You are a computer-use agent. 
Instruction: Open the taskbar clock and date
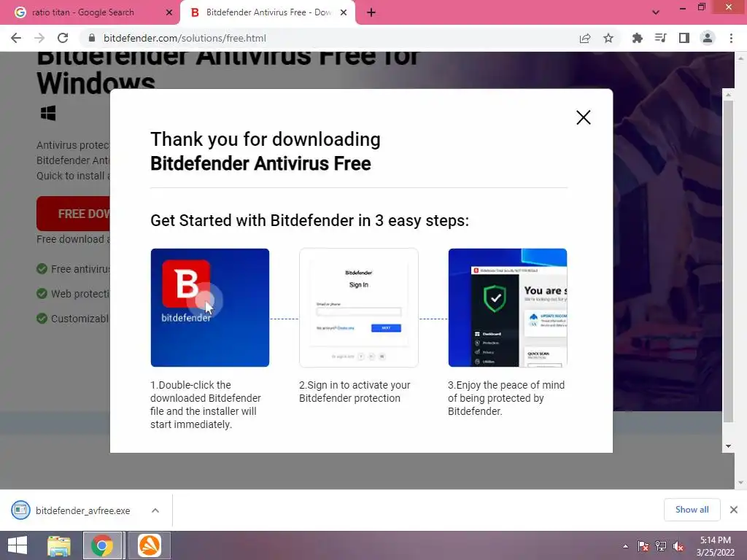tap(715, 546)
